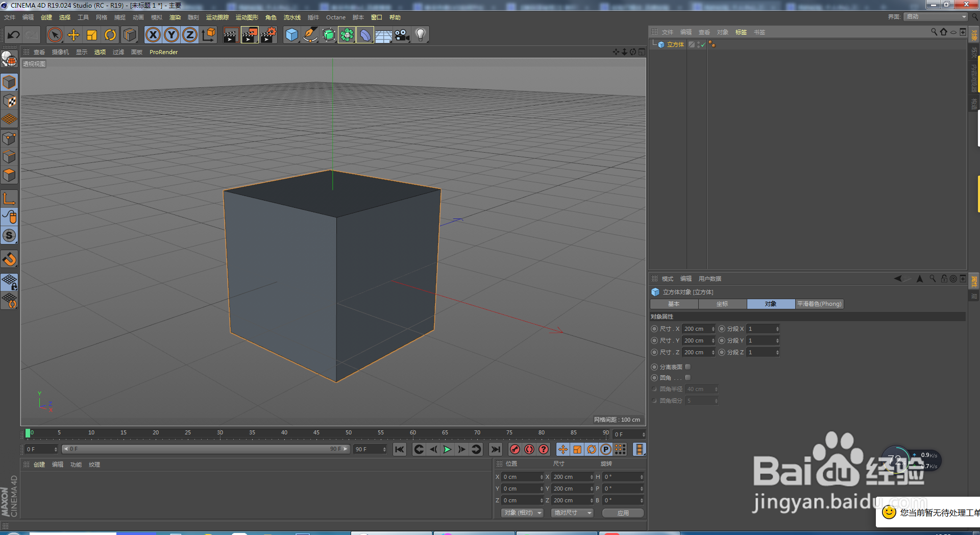
Task: Click the Record Active Objects button
Action: 515,449
